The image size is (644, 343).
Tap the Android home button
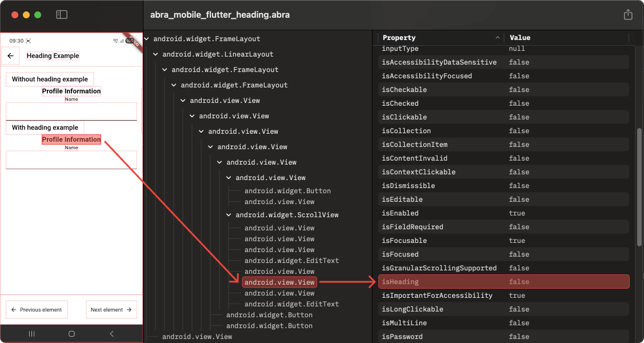tap(71, 333)
